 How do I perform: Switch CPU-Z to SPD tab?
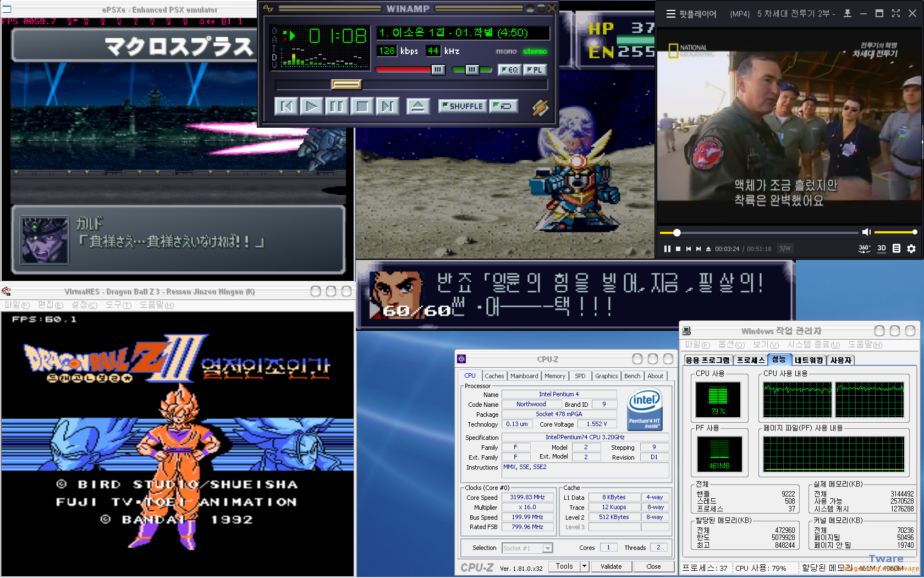pyautogui.click(x=580, y=376)
